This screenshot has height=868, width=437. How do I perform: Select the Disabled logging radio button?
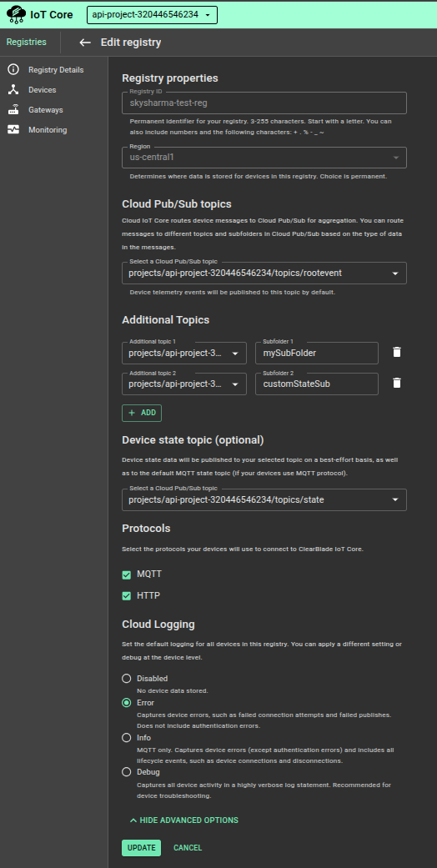click(127, 678)
